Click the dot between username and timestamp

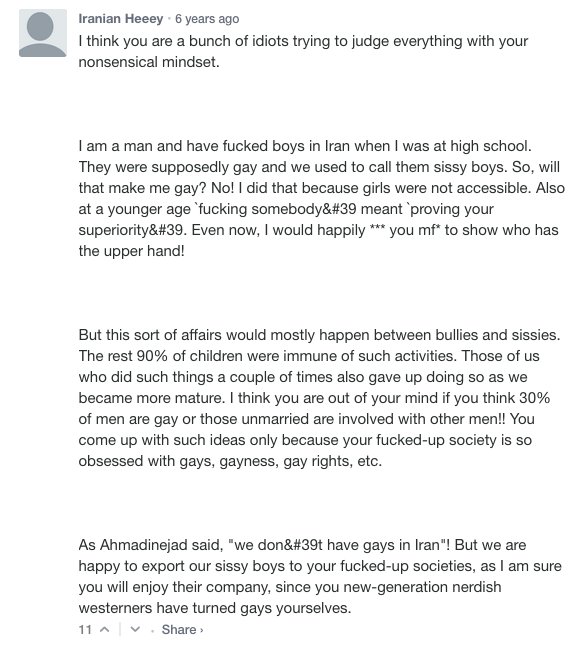[169, 19]
